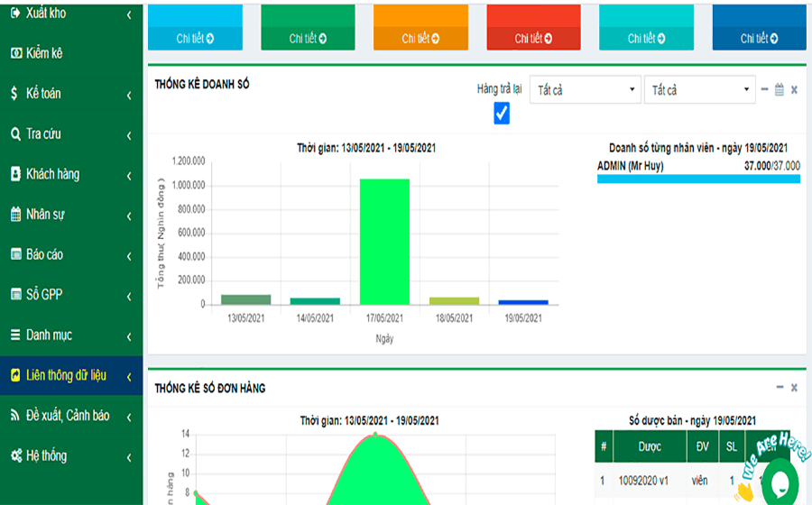Uncheck the Hàng trả lại checkbox
This screenshot has height=505, width=812.
point(502,114)
